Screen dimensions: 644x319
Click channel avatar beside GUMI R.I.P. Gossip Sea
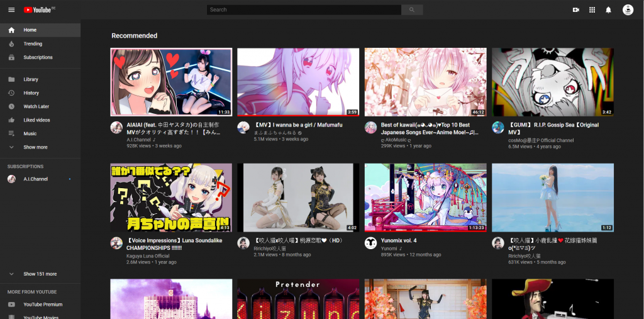tap(498, 128)
